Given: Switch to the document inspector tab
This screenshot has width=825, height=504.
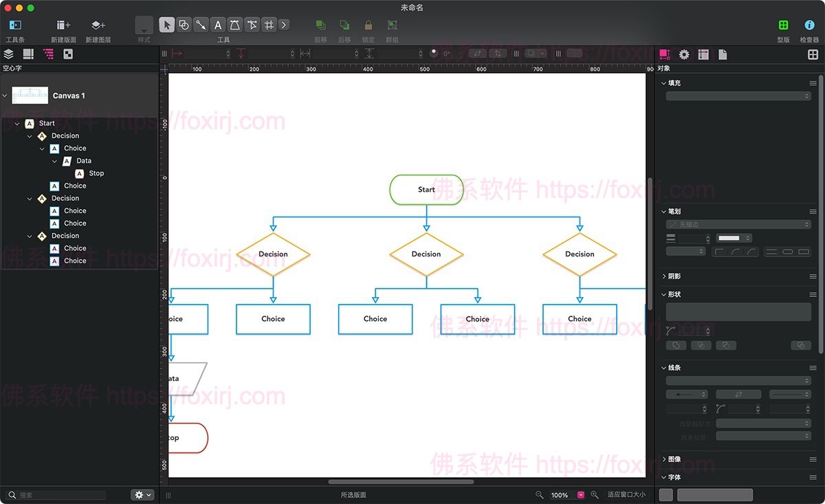Looking at the screenshot, I should (723, 54).
